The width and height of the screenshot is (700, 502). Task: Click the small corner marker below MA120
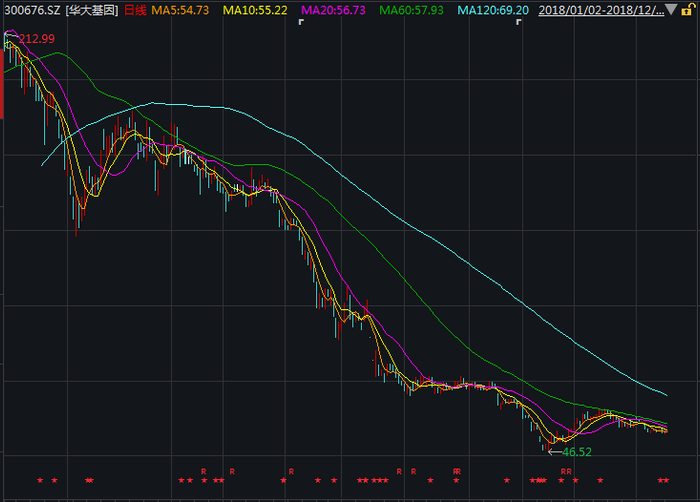pos(519,22)
